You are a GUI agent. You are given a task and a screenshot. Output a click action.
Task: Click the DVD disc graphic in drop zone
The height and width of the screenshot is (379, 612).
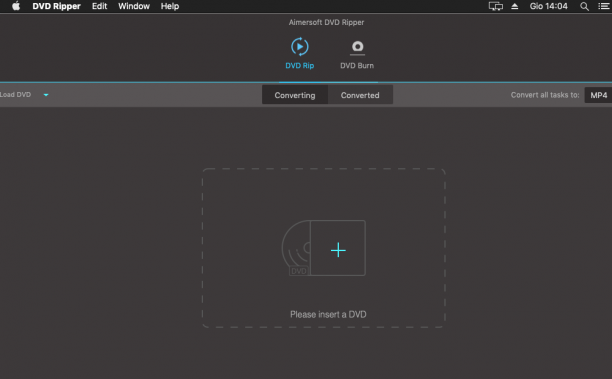[x=296, y=248]
